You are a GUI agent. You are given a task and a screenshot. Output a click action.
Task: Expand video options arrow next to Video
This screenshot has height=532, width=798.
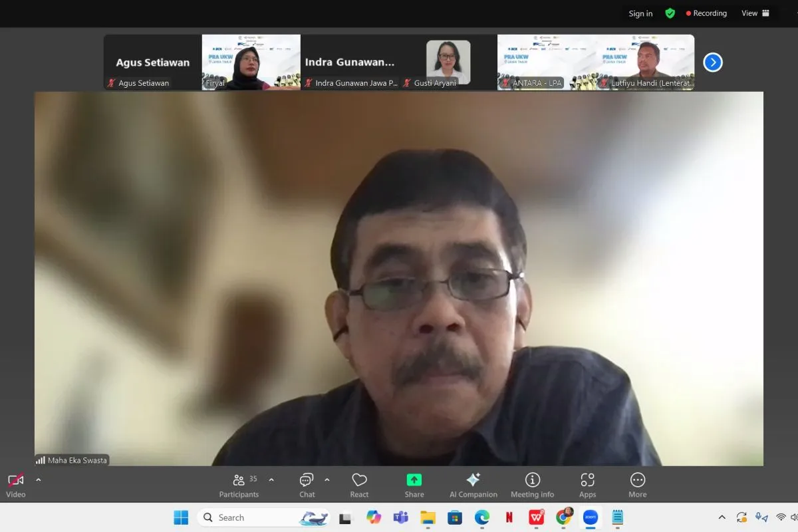click(x=38, y=479)
